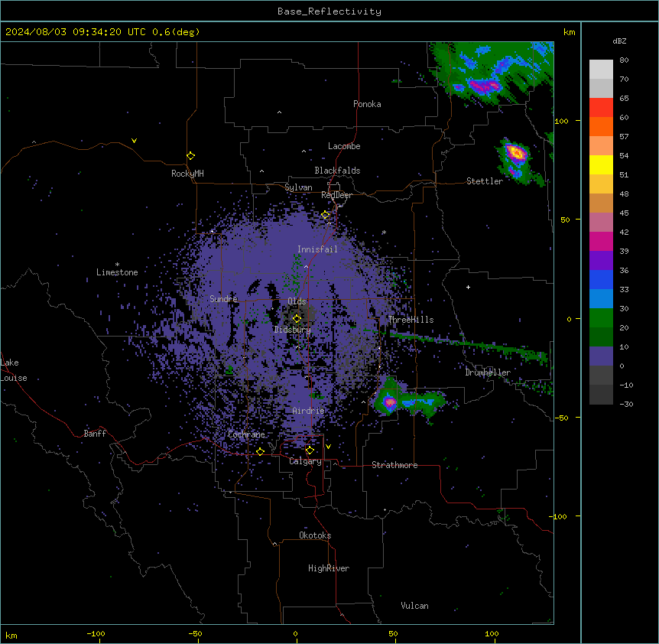
Task: Click the white asterisk above Limestone label
Action: click(x=117, y=265)
